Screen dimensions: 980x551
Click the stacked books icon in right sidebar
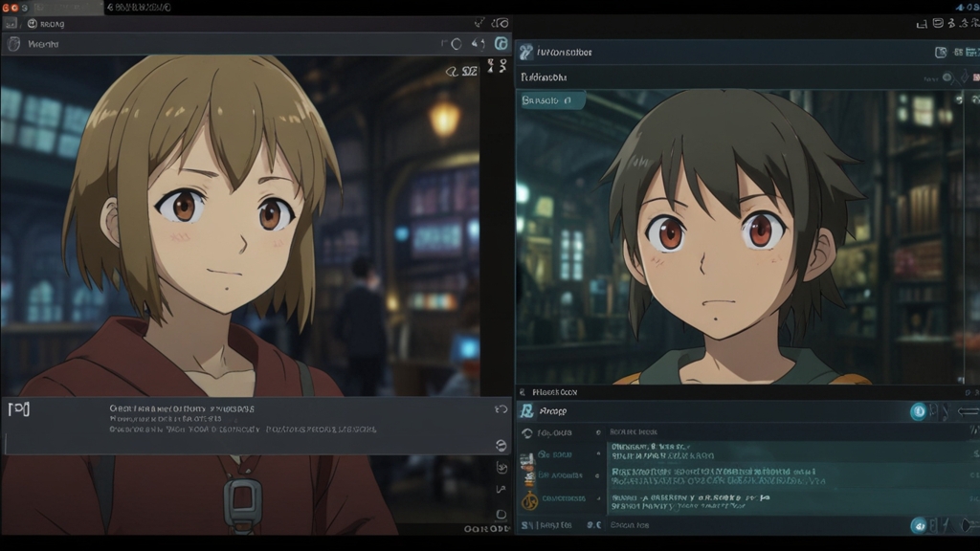point(528,469)
